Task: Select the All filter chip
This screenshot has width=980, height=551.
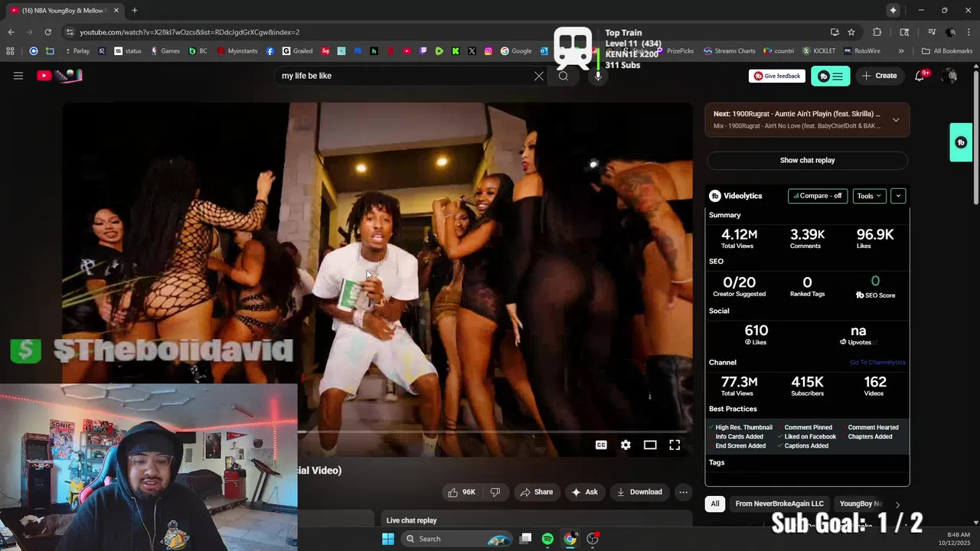Action: (715, 504)
